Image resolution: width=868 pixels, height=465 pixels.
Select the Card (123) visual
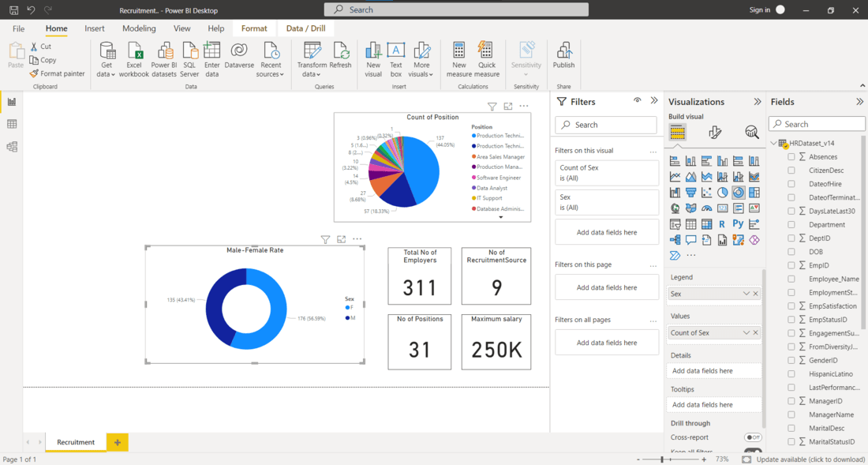(722, 208)
